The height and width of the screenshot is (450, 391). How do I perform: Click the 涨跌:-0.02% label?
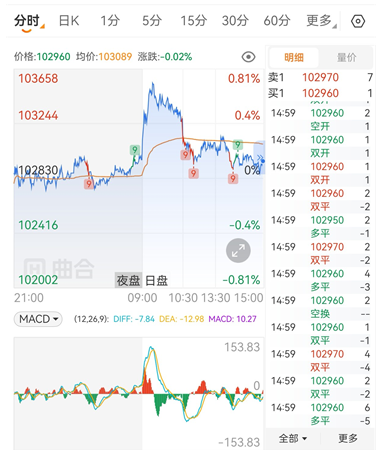click(165, 57)
